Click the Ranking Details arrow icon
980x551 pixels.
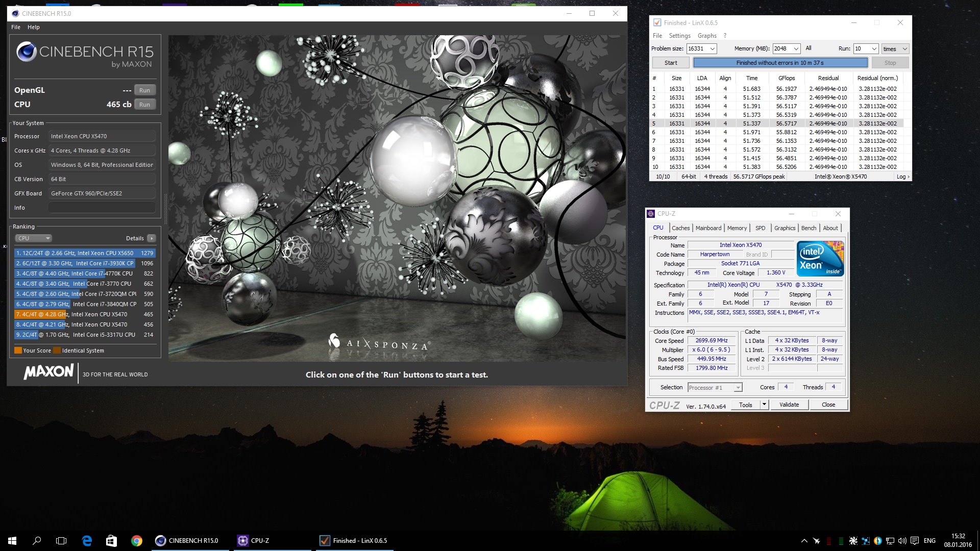tap(151, 238)
